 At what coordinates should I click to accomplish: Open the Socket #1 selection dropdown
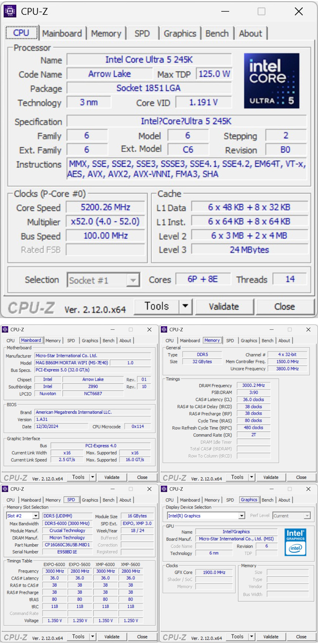[x=133, y=280]
